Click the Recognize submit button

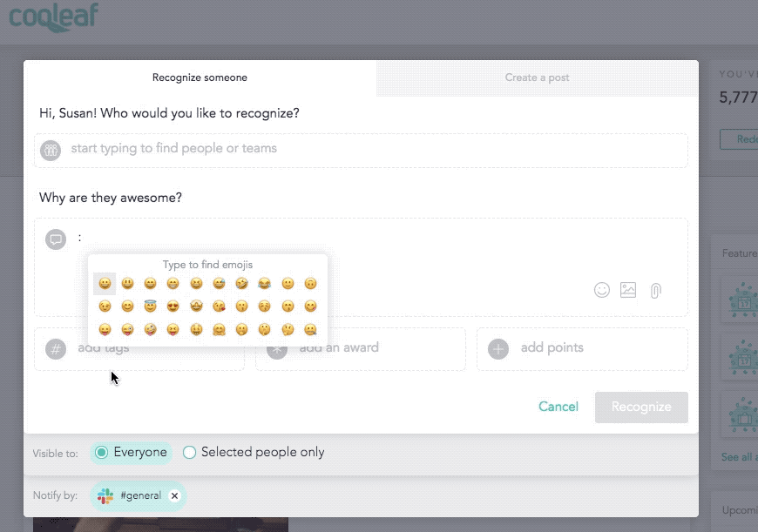click(x=641, y=407)
